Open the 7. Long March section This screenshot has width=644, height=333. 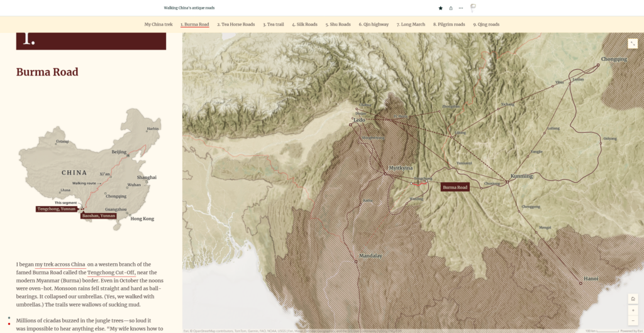coord(411,25)
